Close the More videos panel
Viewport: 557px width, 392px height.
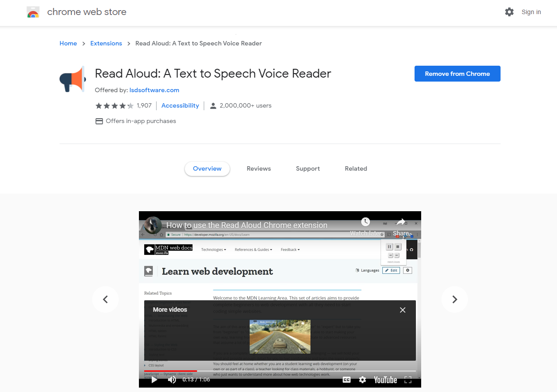(x=403, y=310)
